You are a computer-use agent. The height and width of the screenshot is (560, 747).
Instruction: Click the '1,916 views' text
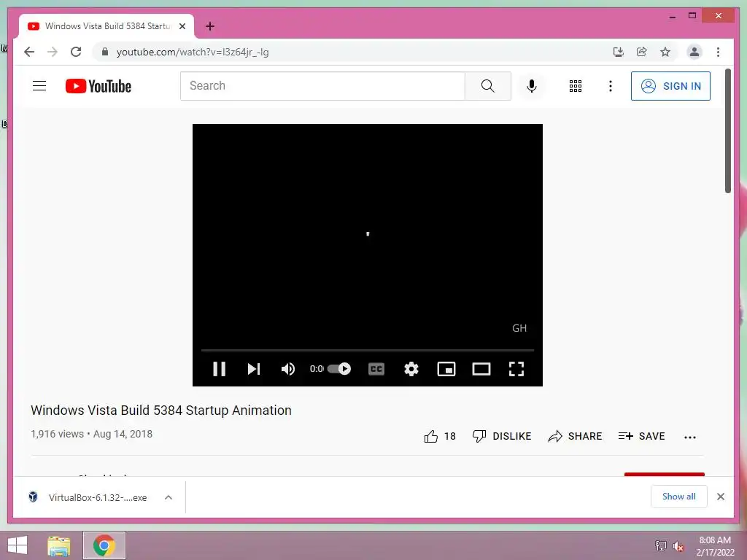coord(57,435)
